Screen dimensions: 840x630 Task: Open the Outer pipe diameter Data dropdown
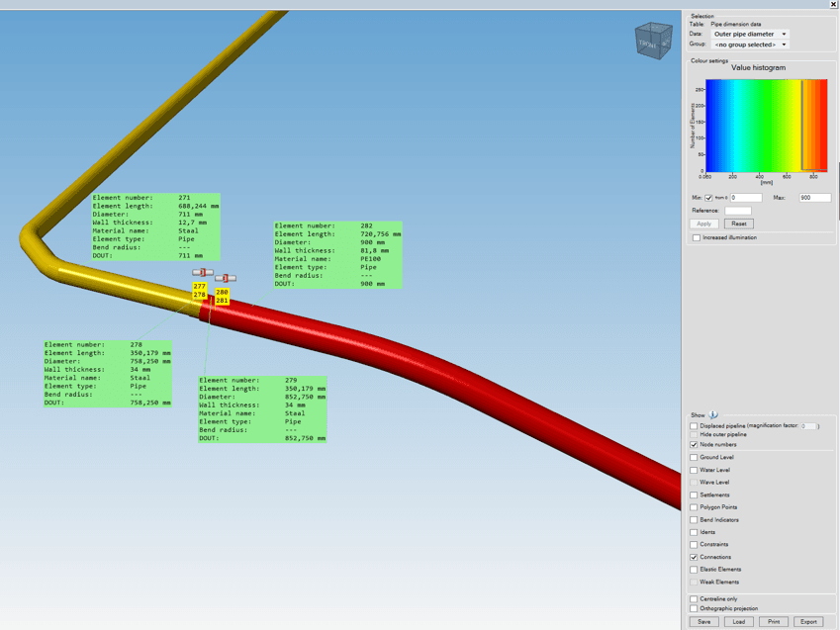coord(750,34)
